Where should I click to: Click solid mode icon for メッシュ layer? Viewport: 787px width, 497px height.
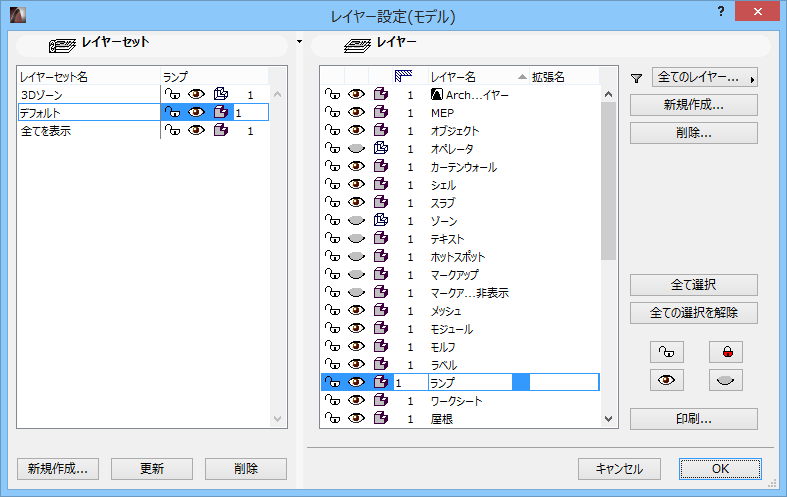pyautogui.click(x=381, y=311)
